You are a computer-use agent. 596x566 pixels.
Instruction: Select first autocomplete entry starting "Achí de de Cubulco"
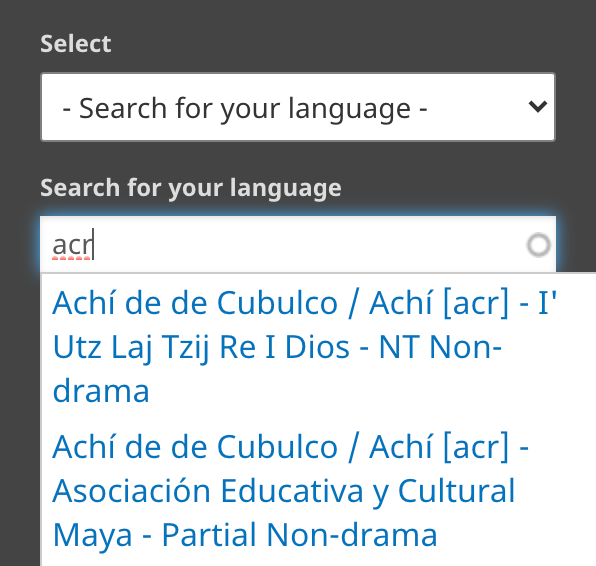point(304,347)
